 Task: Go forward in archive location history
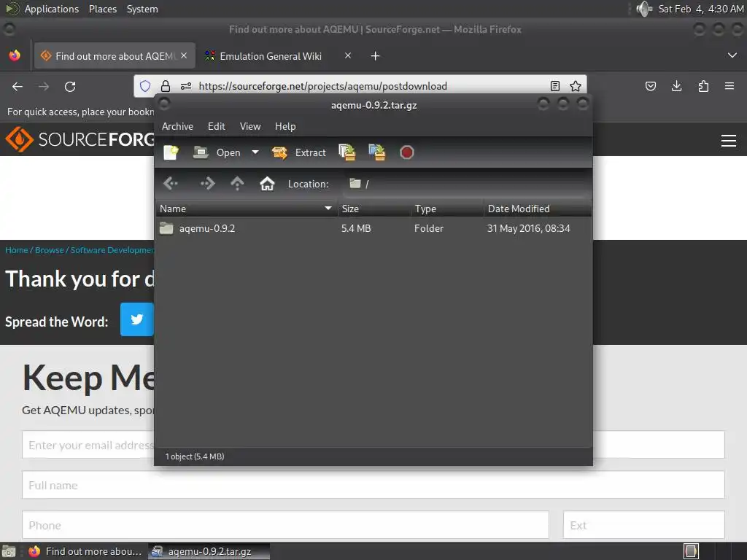point(207,183)
